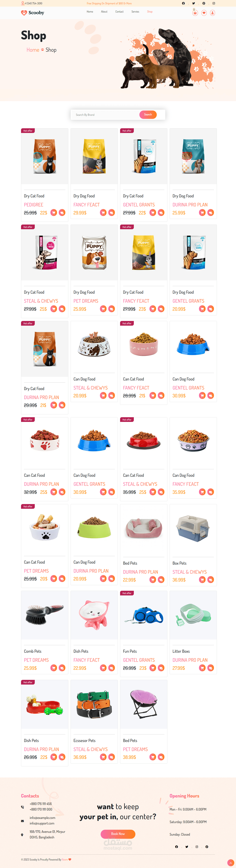Add PET DREAMS Comb Pets to cart
236x868 pixels.
pyautogui.click(x=54, y=668)
